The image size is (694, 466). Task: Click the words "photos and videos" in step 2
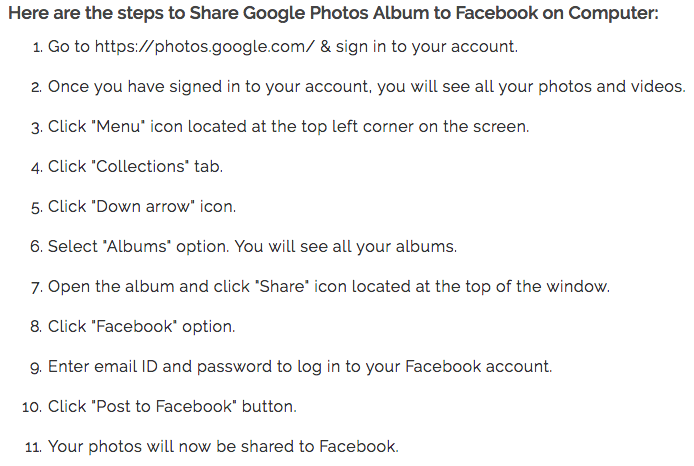[612, 87]
